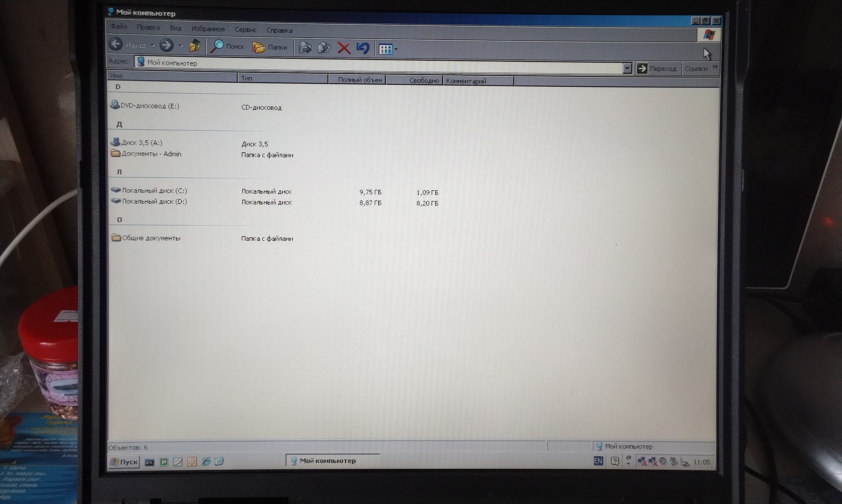Viewport: 842px width, 504px height.
Task: Open the Views dropdown button
Action: [388, 49]
